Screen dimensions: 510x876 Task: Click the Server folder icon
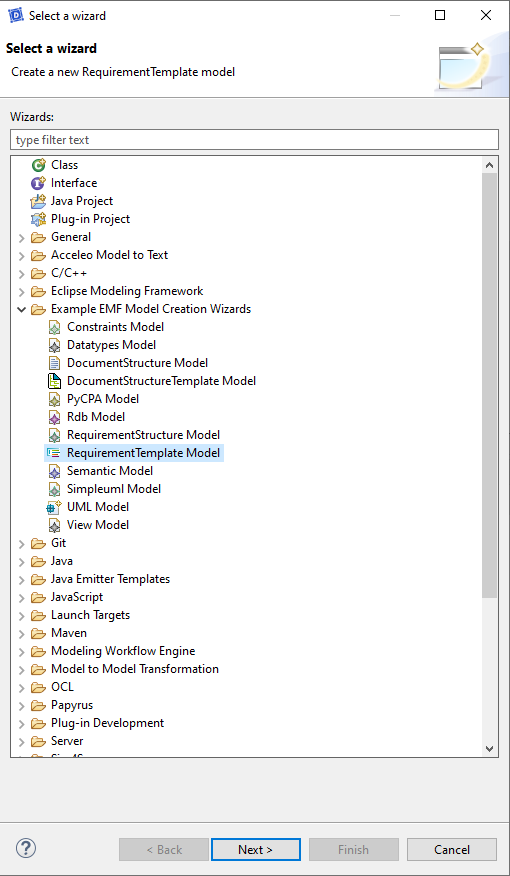tap(38, 741)
